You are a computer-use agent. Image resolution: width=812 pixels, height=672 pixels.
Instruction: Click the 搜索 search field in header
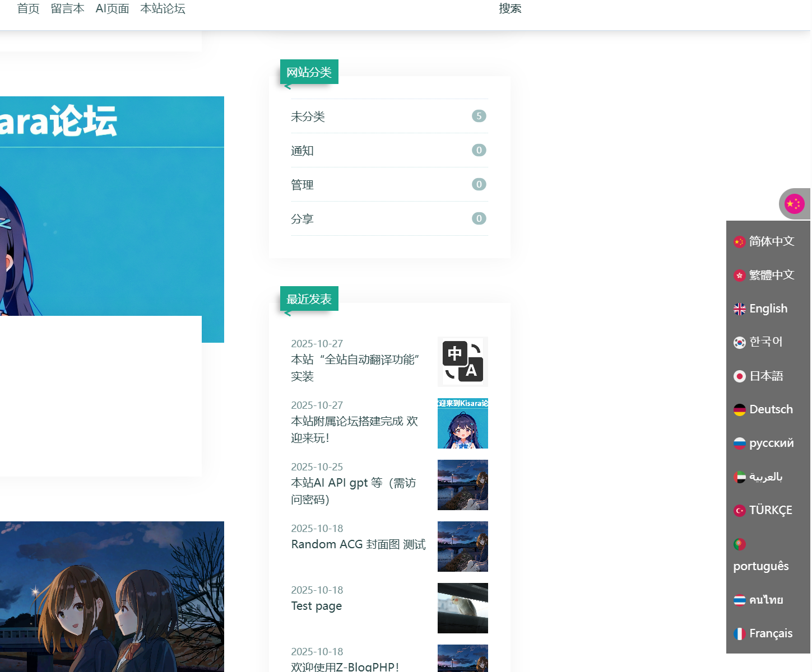[510, 8]
